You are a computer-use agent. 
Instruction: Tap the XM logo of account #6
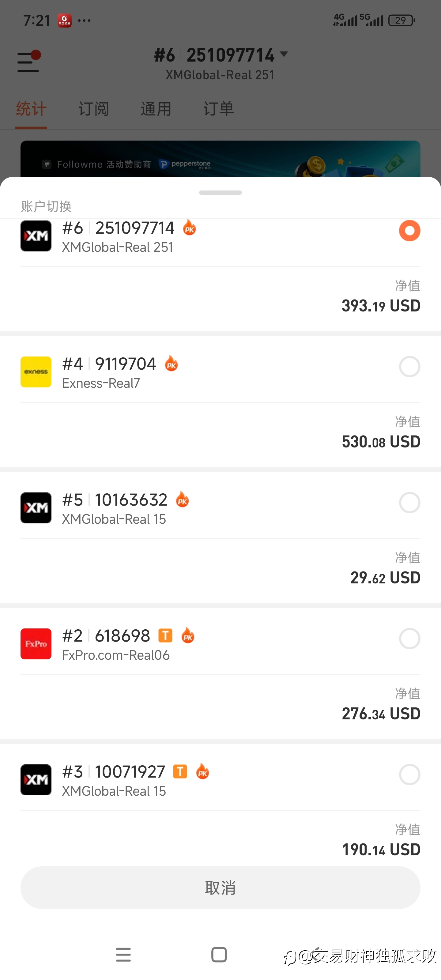(x=36, y=236)
